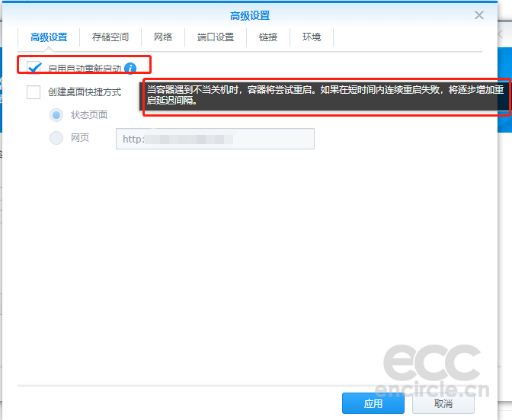Screen dimensions: 512x420
Task: Click the 网页 label text
Action: (x=80, y=138)
